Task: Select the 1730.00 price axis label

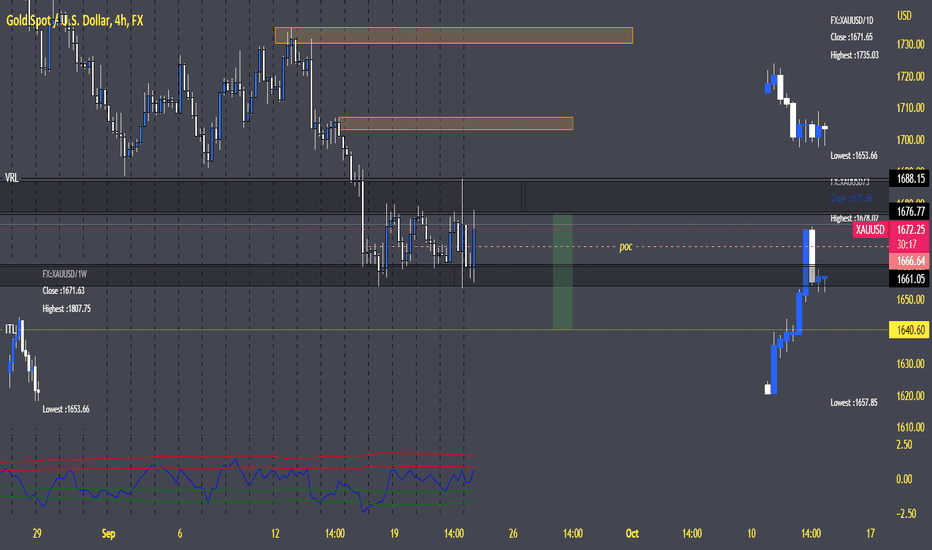Action: pyautogui.click(x=910, y=45)
